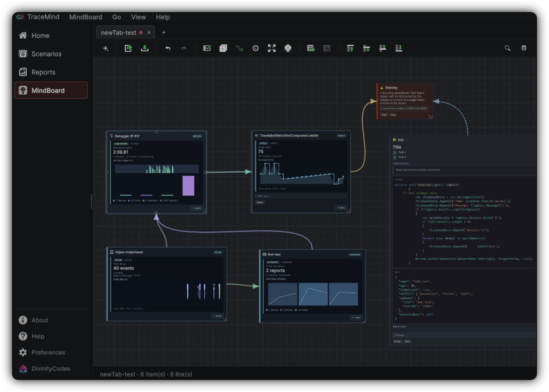This screenshot has height=392, width=549.
Task: Select MindBoard in the sidebar
Action: pyautogui.click(x=51, y=90)
